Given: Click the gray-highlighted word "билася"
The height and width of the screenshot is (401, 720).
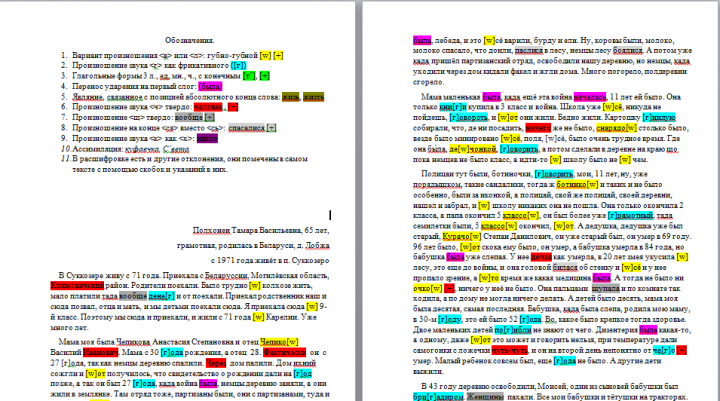Looking at the screenshot, I should click(x=565, y=267).
